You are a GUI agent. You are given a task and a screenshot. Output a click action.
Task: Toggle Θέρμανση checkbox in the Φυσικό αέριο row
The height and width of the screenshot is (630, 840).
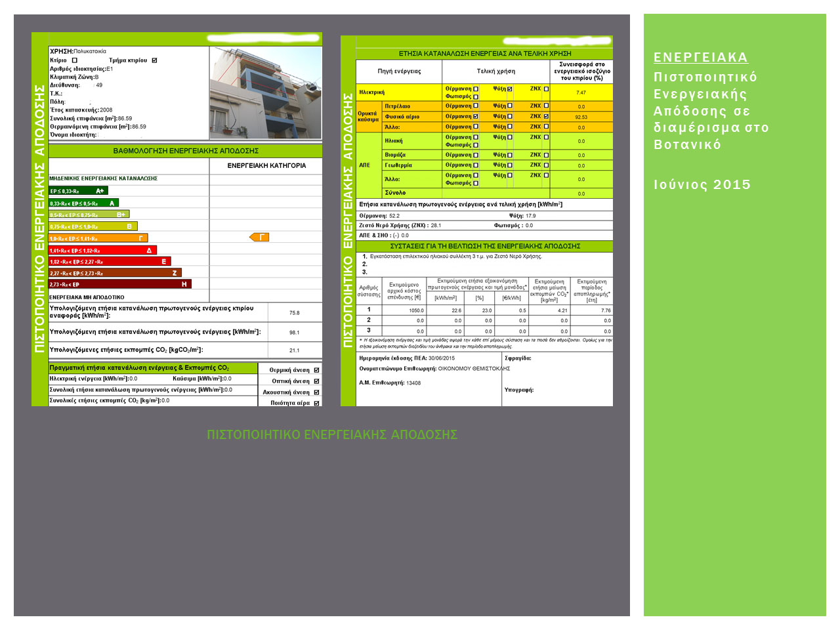pyautogui.click(x=476, y=116)
